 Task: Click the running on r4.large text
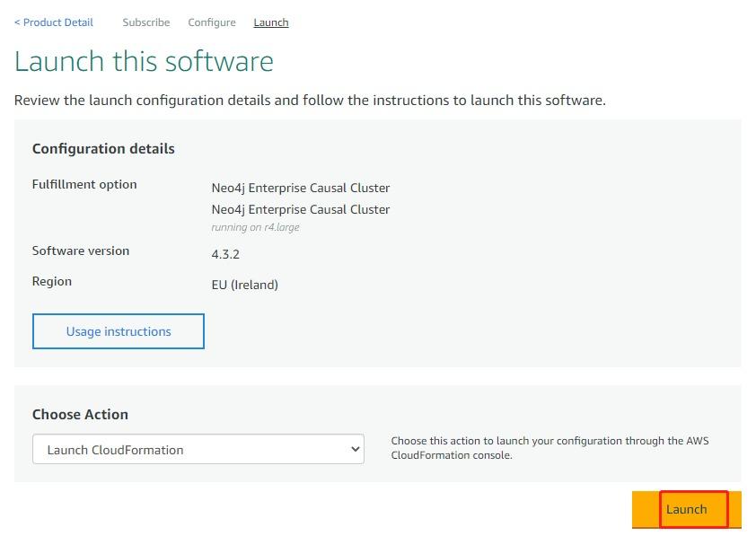tap(256, 227)
